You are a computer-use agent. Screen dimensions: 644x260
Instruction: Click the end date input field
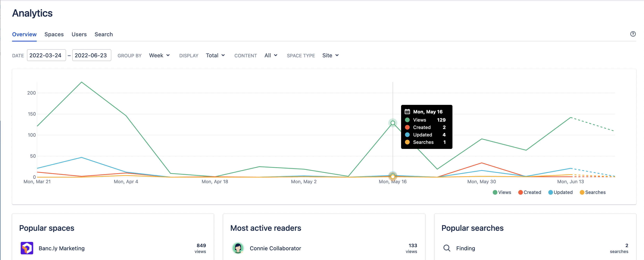(91, 55)
